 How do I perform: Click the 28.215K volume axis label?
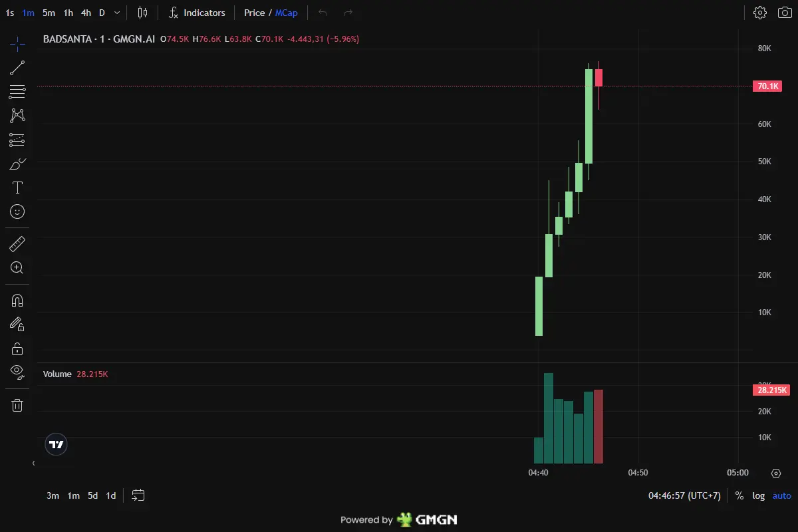tap(771, 390)
